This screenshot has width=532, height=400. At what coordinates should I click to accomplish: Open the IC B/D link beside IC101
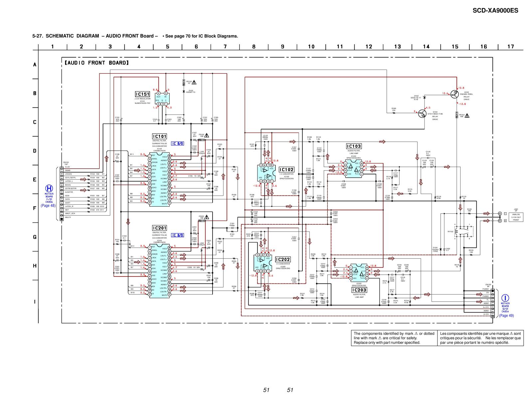[178, 143]
